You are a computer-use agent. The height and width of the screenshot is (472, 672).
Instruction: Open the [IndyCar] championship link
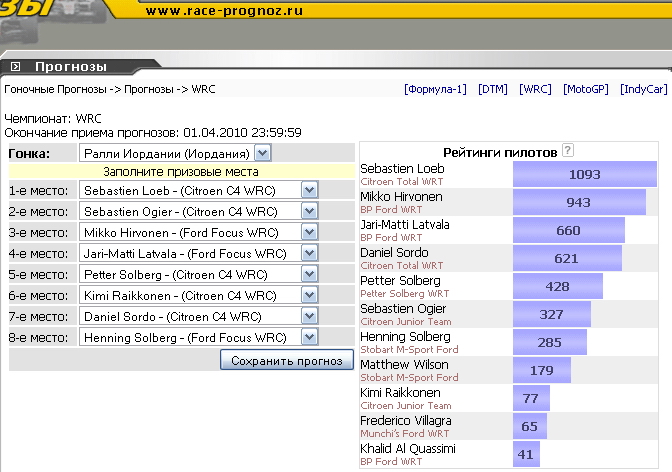click(x=644, y=89)
